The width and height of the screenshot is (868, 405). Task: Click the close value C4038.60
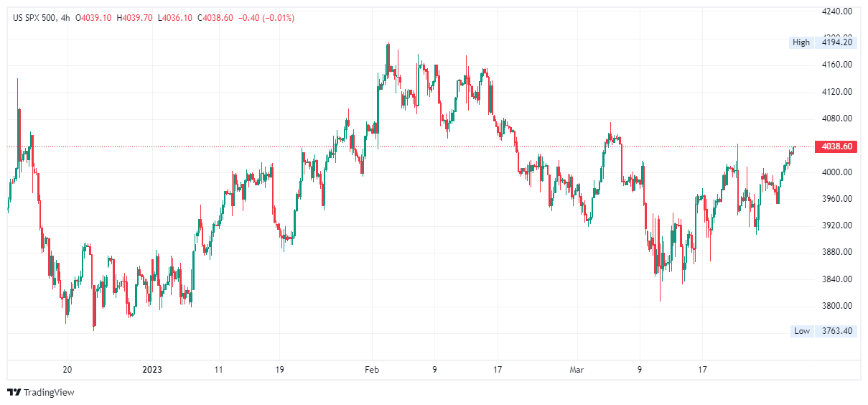[x=215, y=18]
